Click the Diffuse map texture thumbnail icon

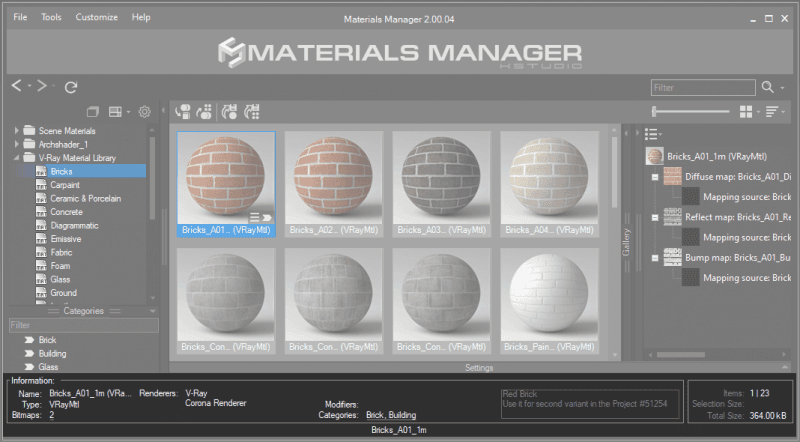(x=672, y=177)
